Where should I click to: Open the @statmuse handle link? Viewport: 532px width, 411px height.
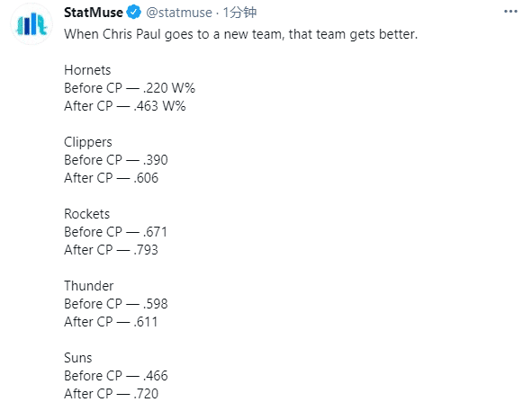point(179,13)
